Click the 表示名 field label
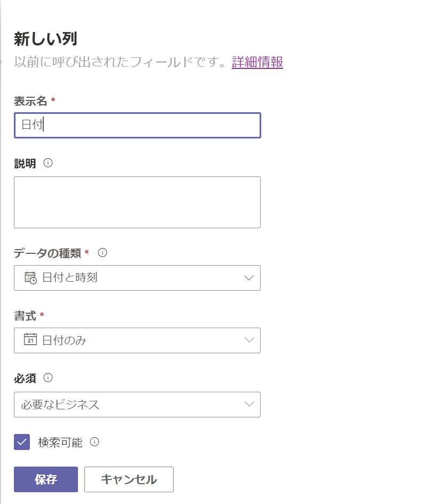The image size is (438, 504). 31,101
